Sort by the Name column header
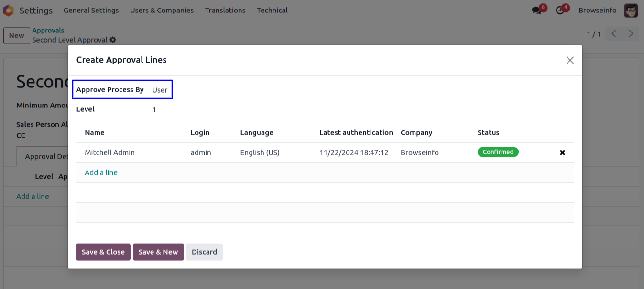Image resolution: width=644 pixels, height=289 pixels. (94, 132)
